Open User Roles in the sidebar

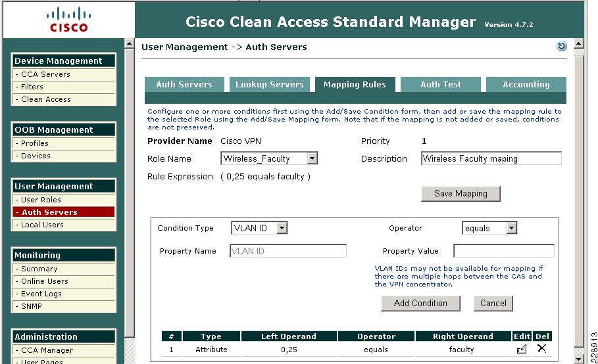pyautogui.click(x=64, y=200)
